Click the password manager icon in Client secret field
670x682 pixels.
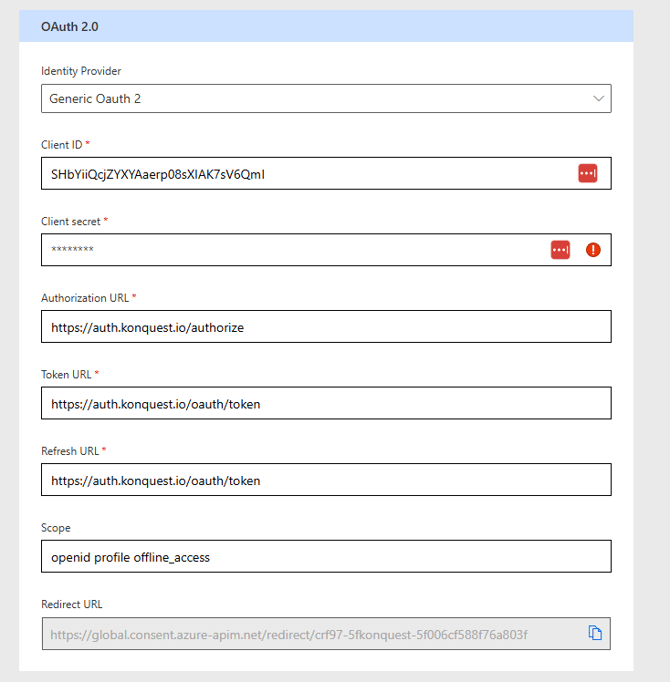pos(560,250)
